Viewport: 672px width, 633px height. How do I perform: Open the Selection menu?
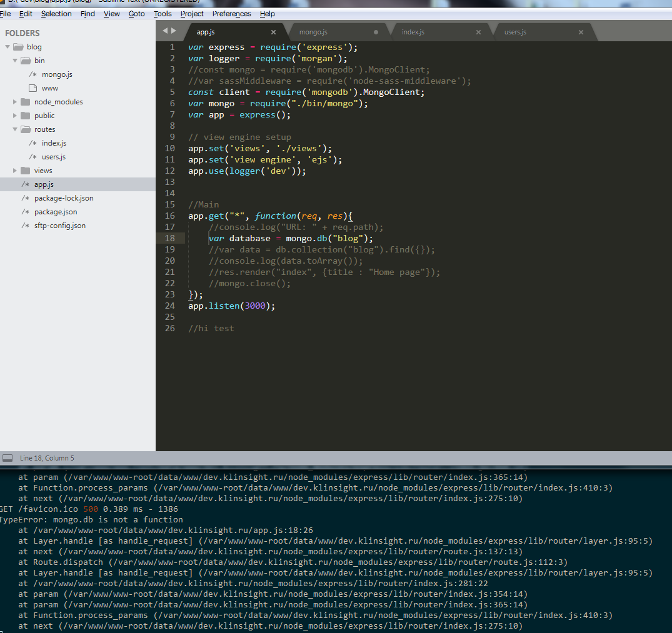pyautogui.click(x=56, y=14)
